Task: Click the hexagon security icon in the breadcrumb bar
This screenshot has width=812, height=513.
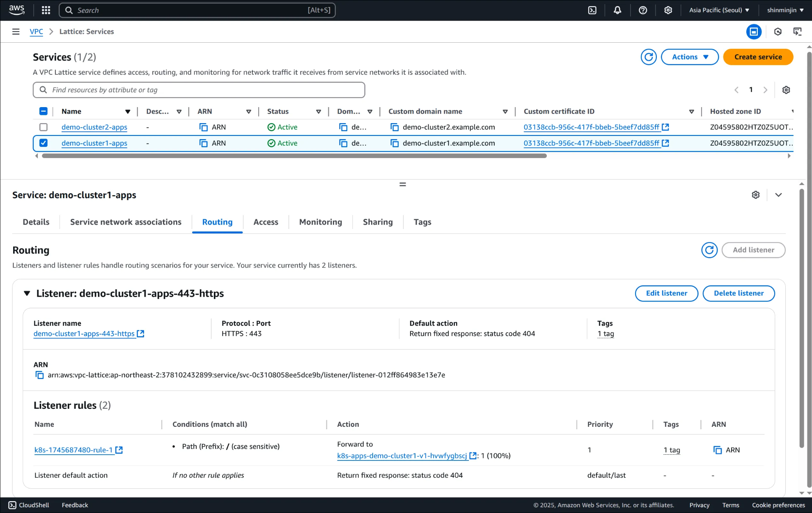Action: [778, 32]
